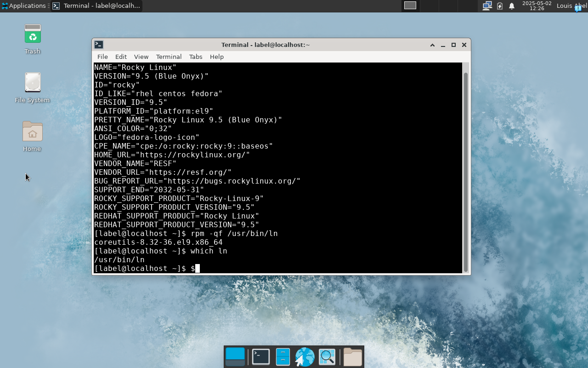Open the terminal window menu icon
The height and width of the screenshot is (368, 588).
point(99,45)
